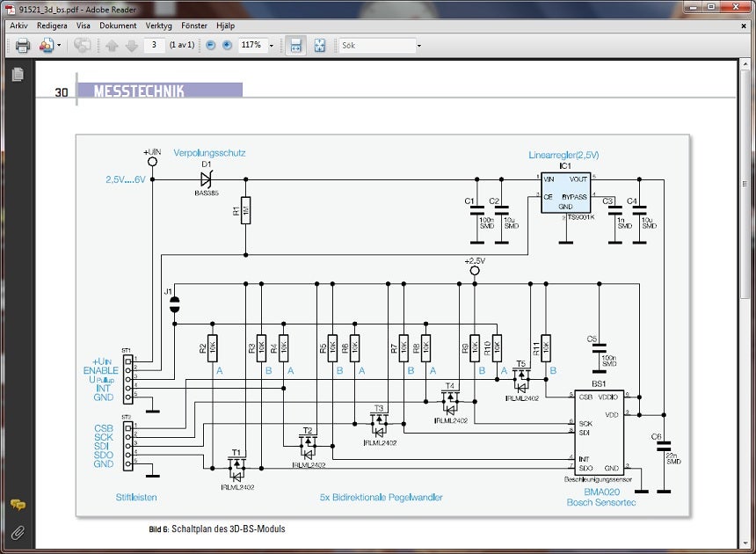Click the 2,5V....6V voltage label
Viewport: 756px width, 554px height.
[x=126, y=179]
